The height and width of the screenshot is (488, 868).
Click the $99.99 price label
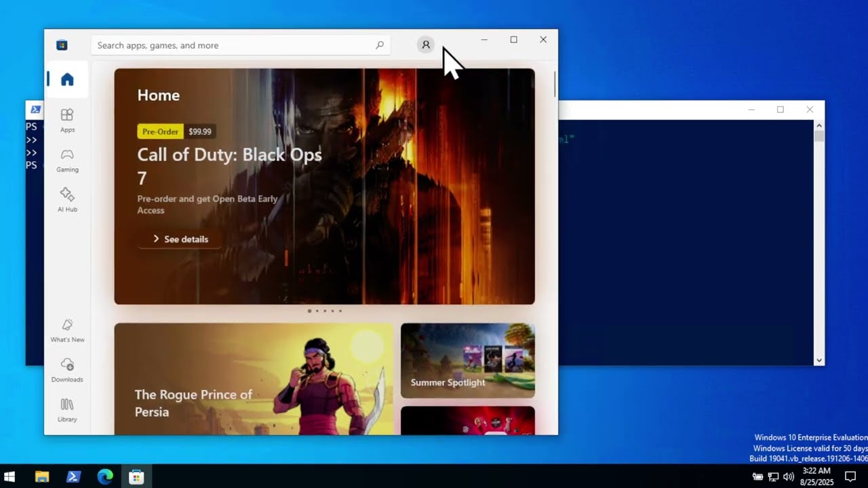pos(200,131)
